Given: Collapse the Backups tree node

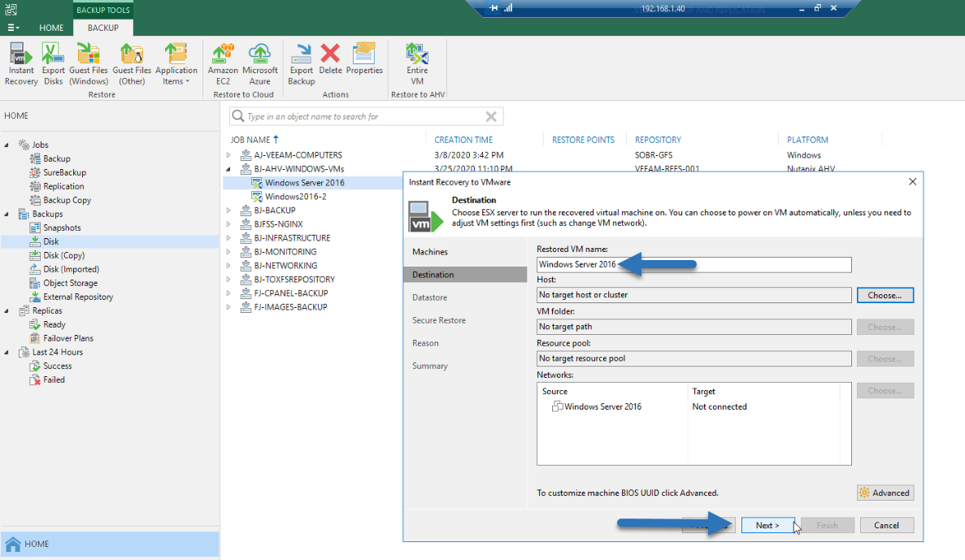Looking at the screenshot, I should point(7,214).
